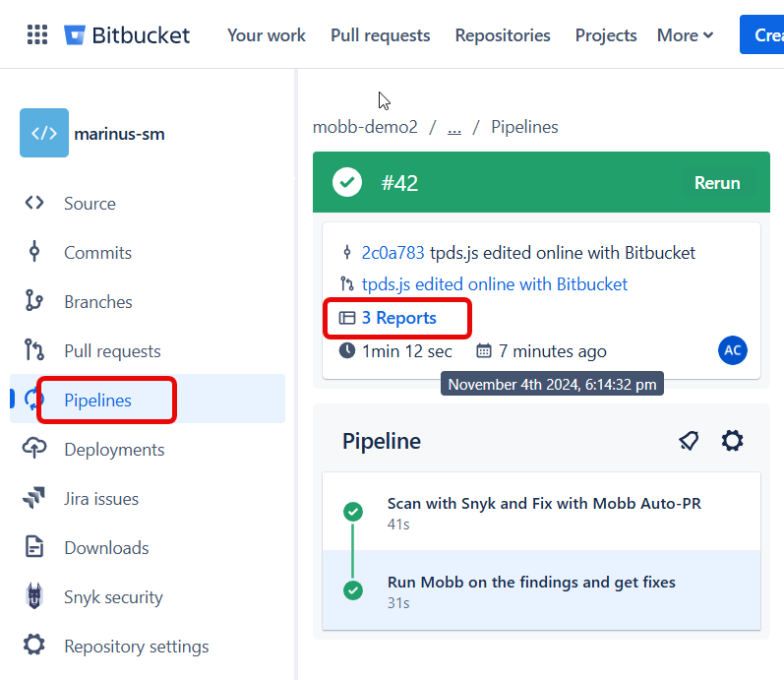
Task: Select the Run Mobb on the findings step
Action: point(531,583)
